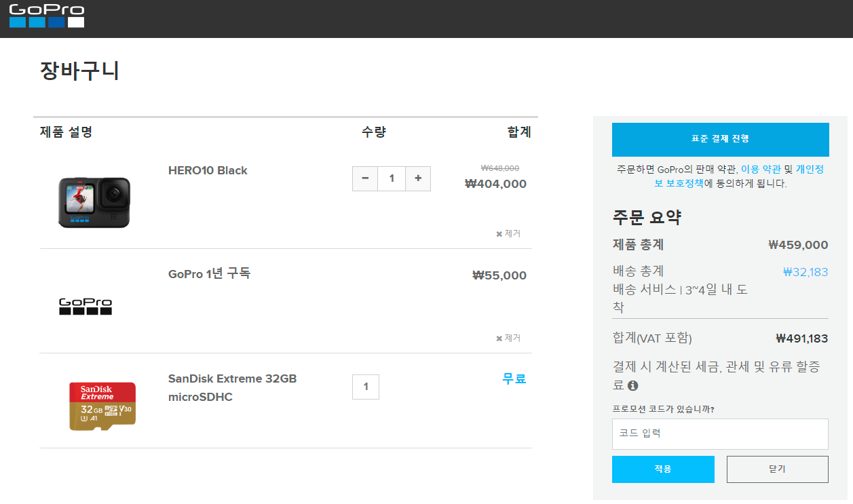
Task: Click the struck-through ₩648,000 original price
Action: point(500,168)
